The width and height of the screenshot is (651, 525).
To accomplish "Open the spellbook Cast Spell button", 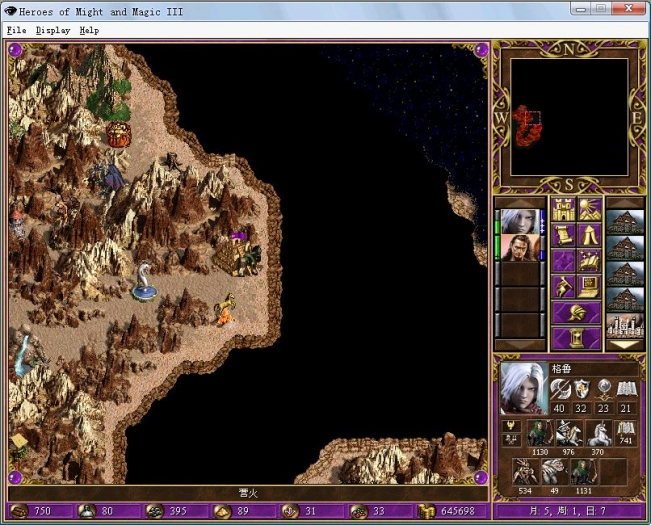I will click(x=589, y=261).
